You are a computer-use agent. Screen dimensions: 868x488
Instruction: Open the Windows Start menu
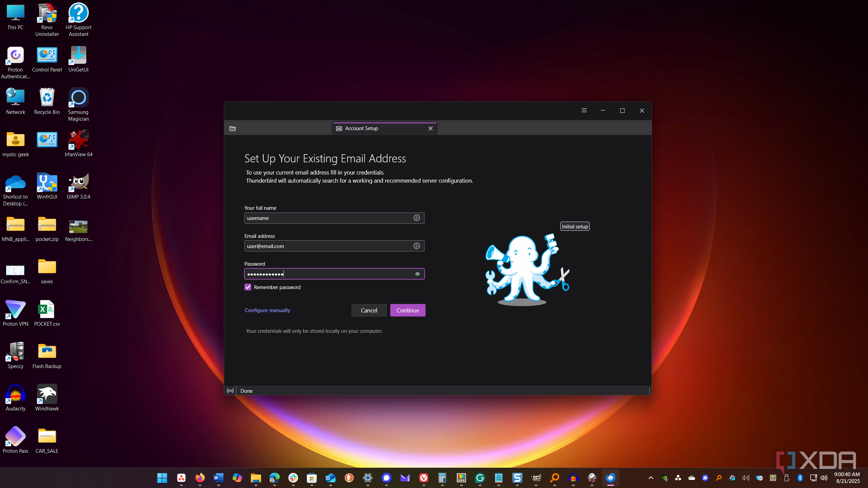point(162,478)
